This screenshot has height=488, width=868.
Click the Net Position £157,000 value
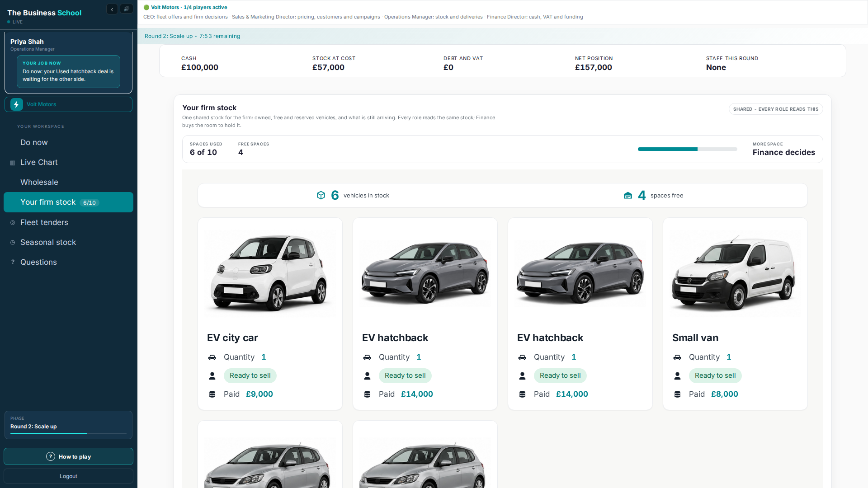click(x=594, y=67)
